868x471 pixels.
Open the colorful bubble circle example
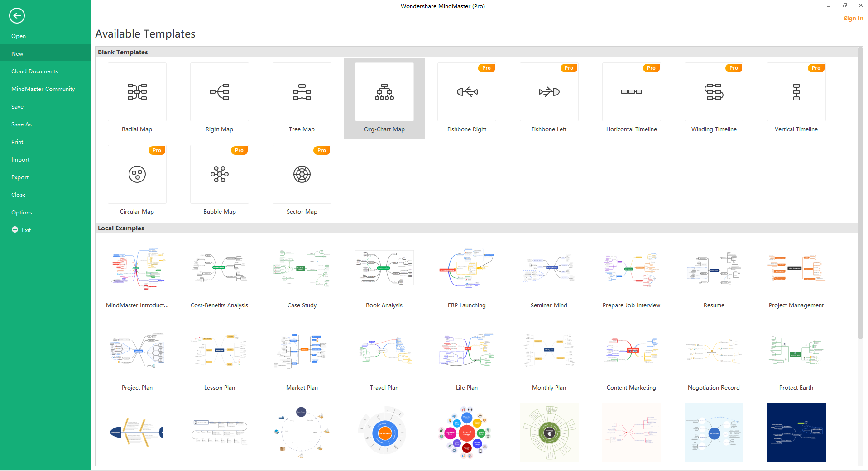click(467, 433)
